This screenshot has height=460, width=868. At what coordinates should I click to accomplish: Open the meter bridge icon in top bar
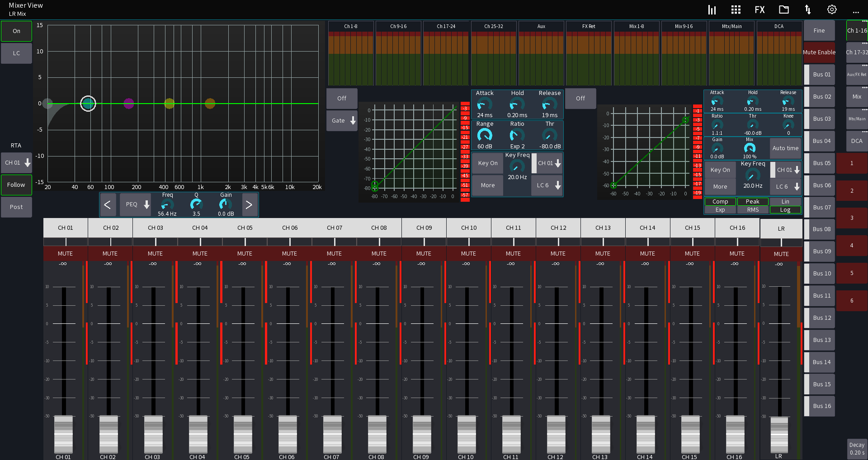tap(712, 9)
